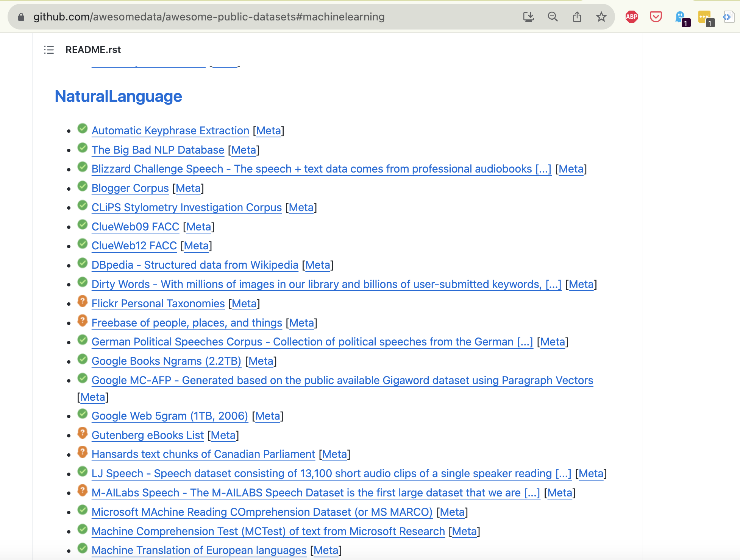The image size is (740, 560).
Task: Open Gutenberg eBooks List link
Action: (x=148, y=435)
